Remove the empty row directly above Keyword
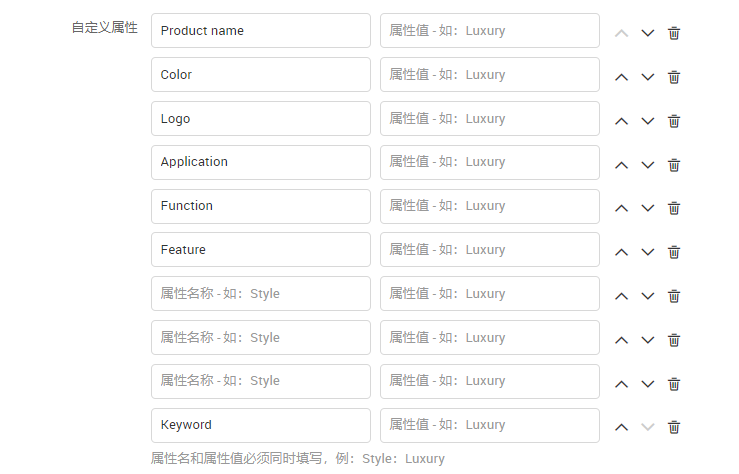This screenshot has height=474, width=739. click(674, 384)
